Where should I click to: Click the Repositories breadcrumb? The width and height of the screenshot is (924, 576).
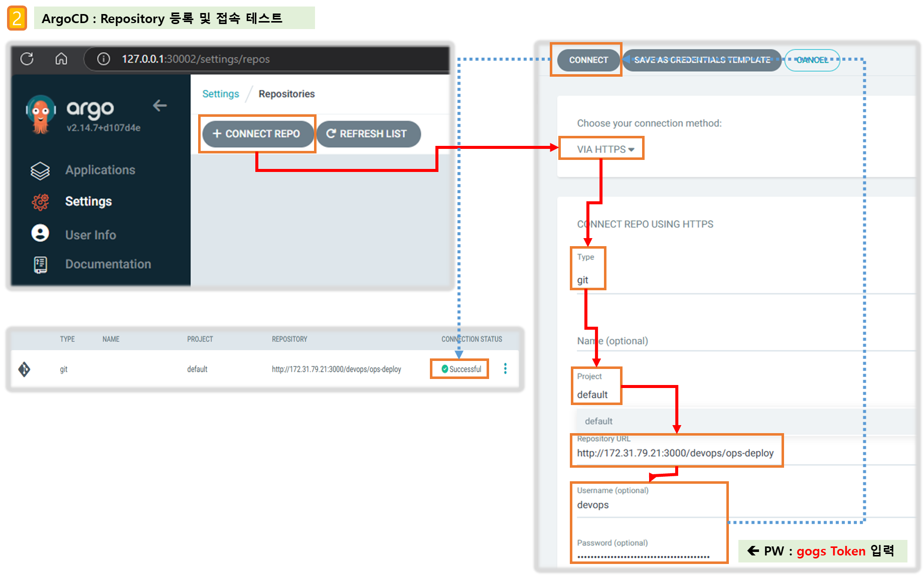coord(286,94)
